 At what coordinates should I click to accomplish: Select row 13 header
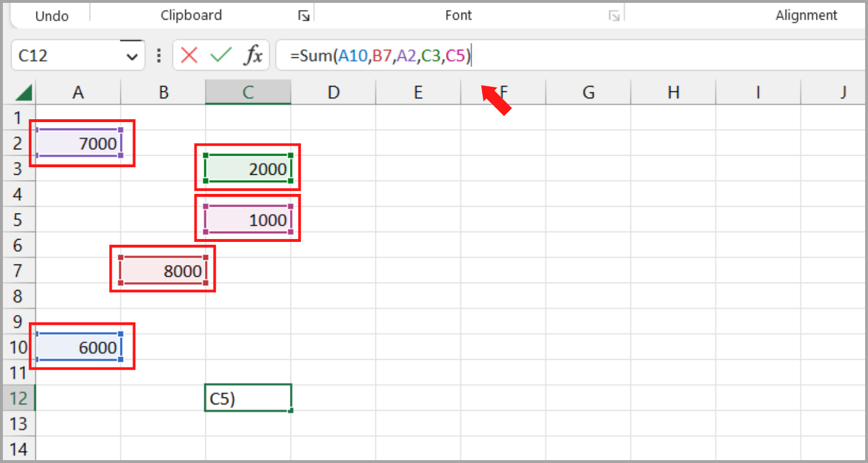[x=19, y=423]
